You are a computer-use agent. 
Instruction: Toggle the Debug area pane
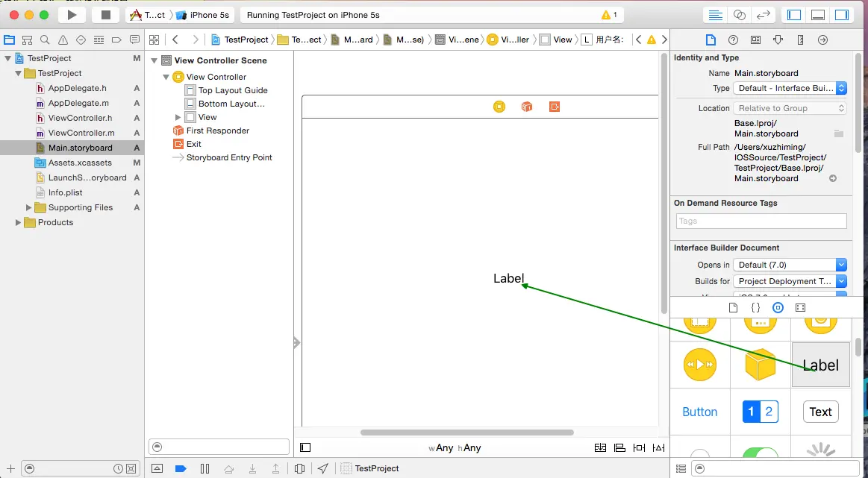point(818,15)
